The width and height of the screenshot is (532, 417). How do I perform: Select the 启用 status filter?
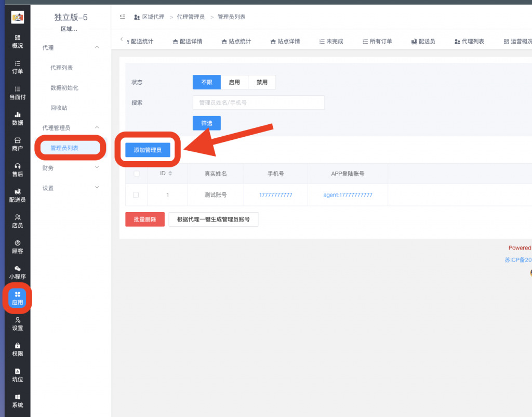click(x=234, y=82)
